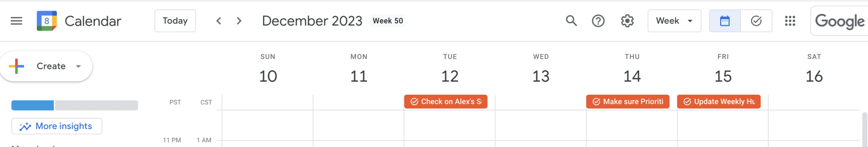Open the Week view dropdown
Viewport: 868px width, 147px height.
[674, 21]
